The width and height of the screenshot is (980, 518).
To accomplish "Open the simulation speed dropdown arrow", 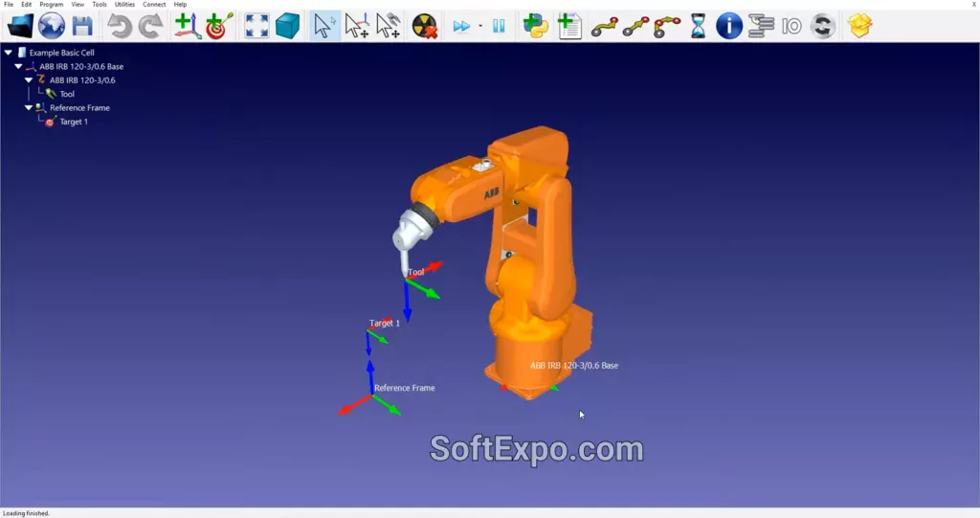I will [480, 26].
